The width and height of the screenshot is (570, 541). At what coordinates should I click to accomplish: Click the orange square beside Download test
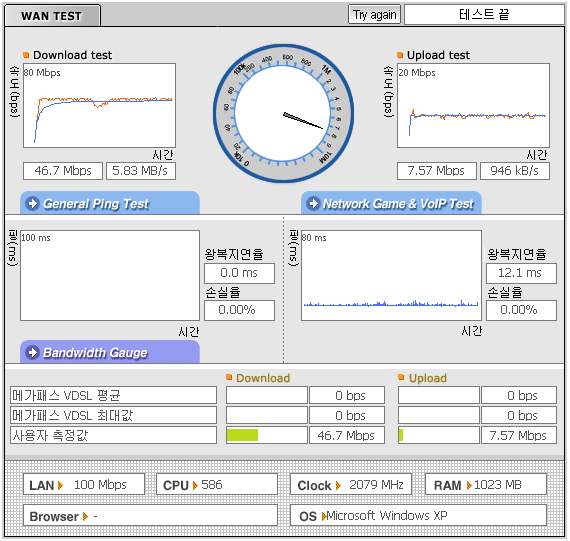[26, 55]
